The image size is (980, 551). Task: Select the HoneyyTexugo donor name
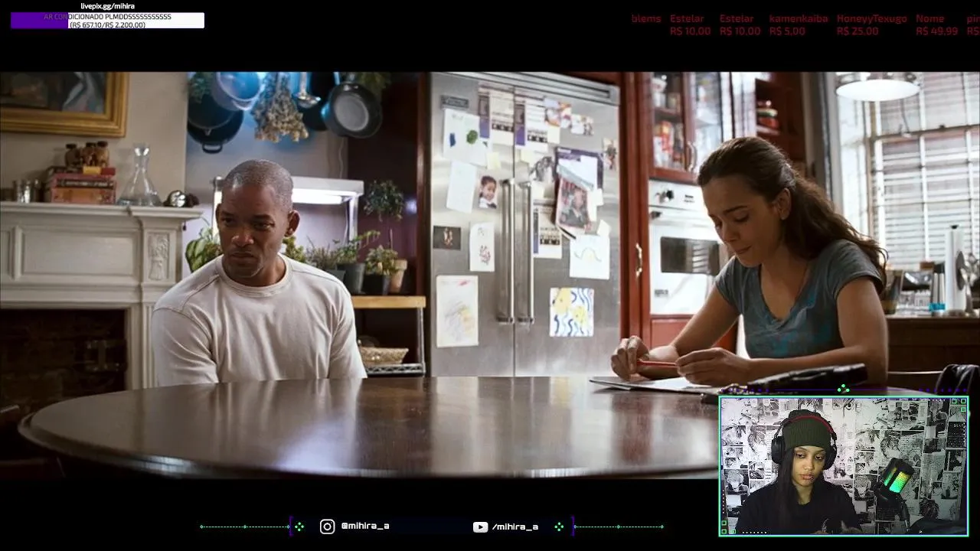[871, 18]
